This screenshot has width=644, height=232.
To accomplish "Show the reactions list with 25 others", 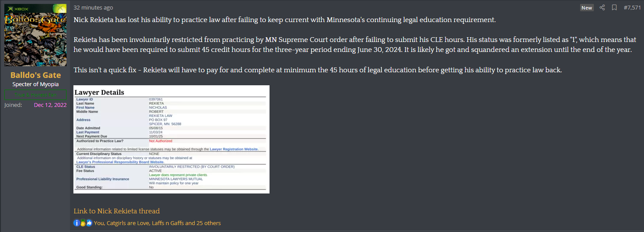I will tap(157, 223).
